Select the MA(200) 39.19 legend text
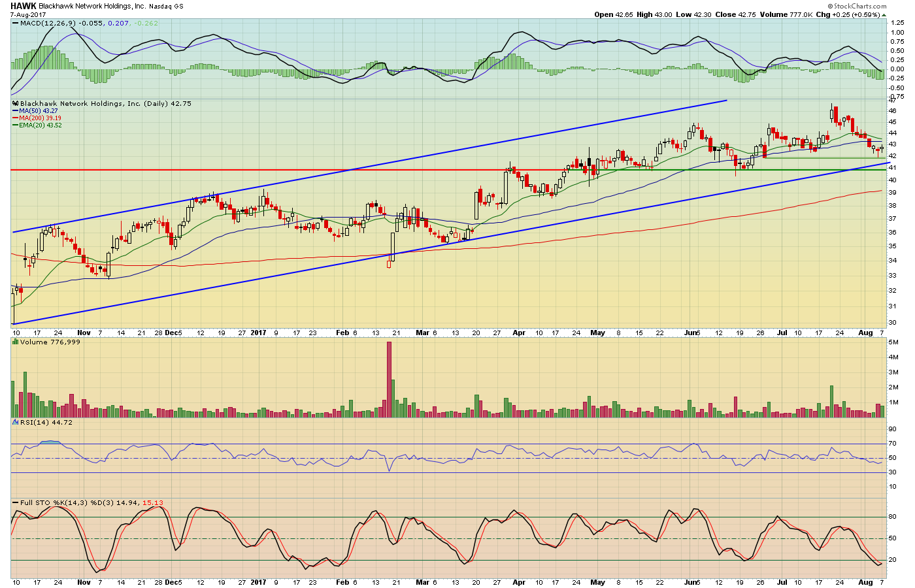Screen dimensions: 915x588 (41, 118)
